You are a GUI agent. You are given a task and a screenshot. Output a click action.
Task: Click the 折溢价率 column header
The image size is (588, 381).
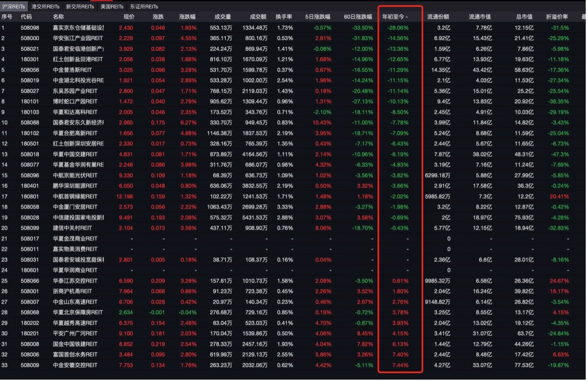click(x=557, y=17)
